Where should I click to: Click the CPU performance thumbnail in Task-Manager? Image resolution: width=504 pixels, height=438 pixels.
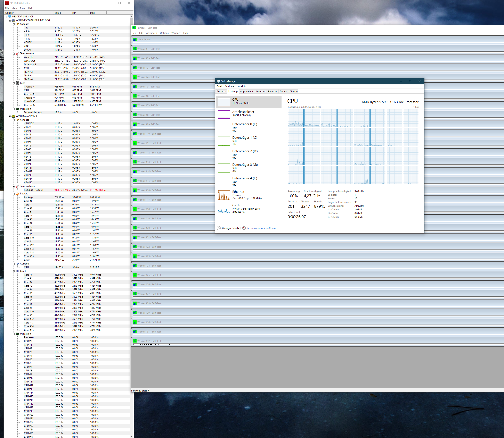click(224, 102)
